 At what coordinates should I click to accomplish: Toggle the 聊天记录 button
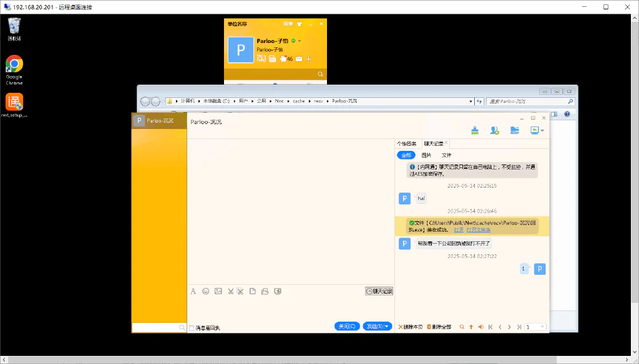click(x=379, y=291)
